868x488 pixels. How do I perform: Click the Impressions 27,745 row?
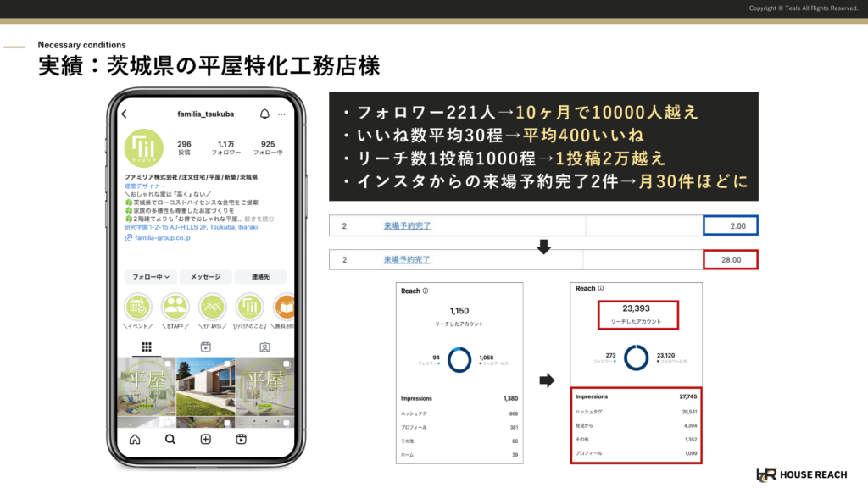[x=636, y=396]
